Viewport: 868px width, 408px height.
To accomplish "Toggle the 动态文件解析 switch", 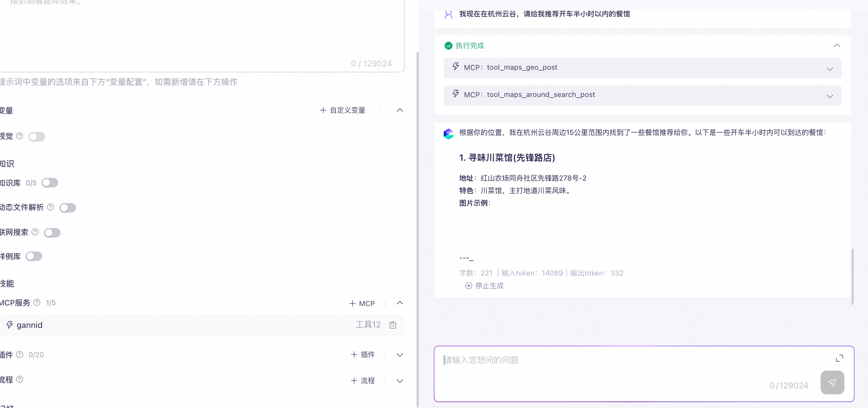I will coord(68,208).
